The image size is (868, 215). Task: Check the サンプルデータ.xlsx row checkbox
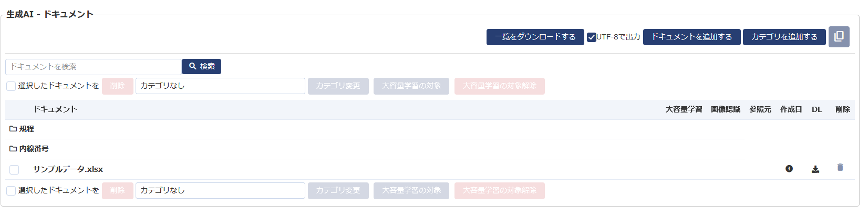(x=14, y=169)
